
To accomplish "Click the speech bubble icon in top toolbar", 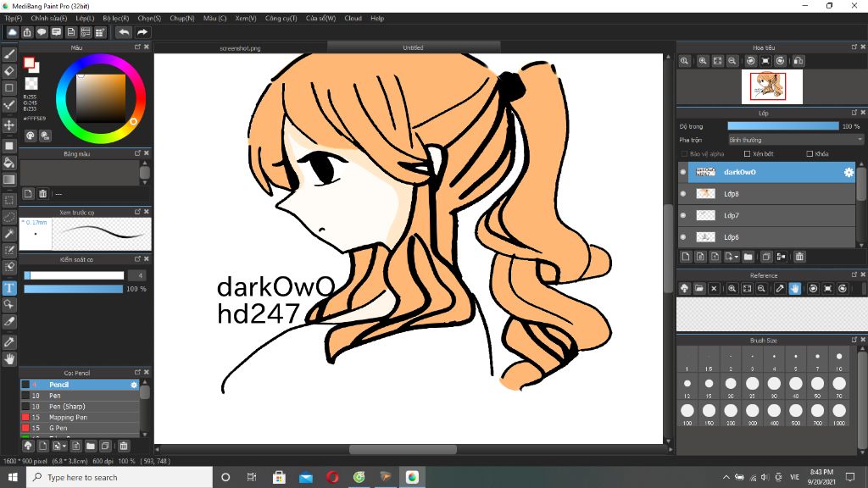I will coord(42,33).
